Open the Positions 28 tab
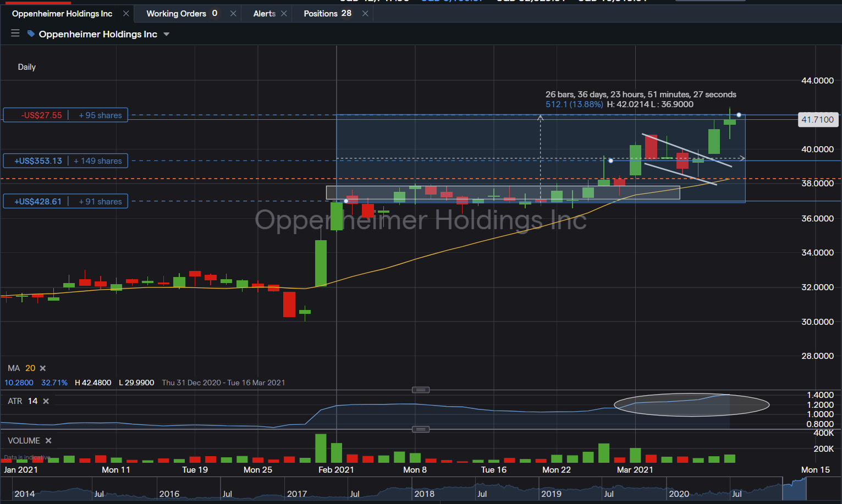The height and width of the screenshot is (504, 842). (327, 14)
